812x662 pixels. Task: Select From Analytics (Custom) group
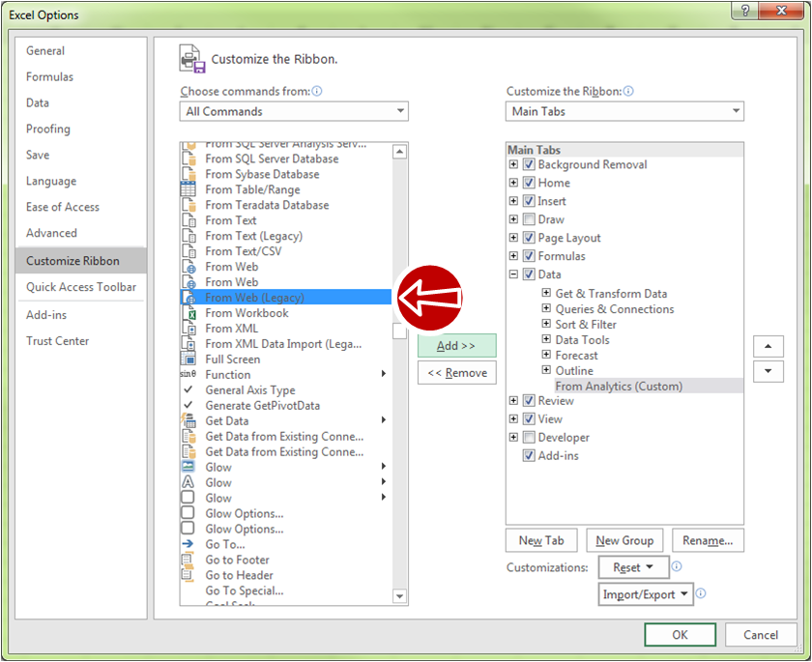(x=619, y=387)
